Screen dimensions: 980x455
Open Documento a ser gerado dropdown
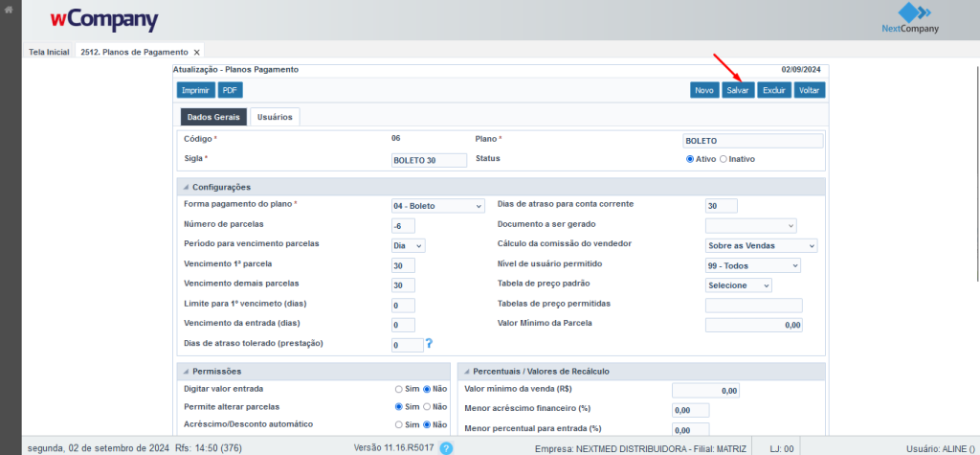(x=750, y=225)
